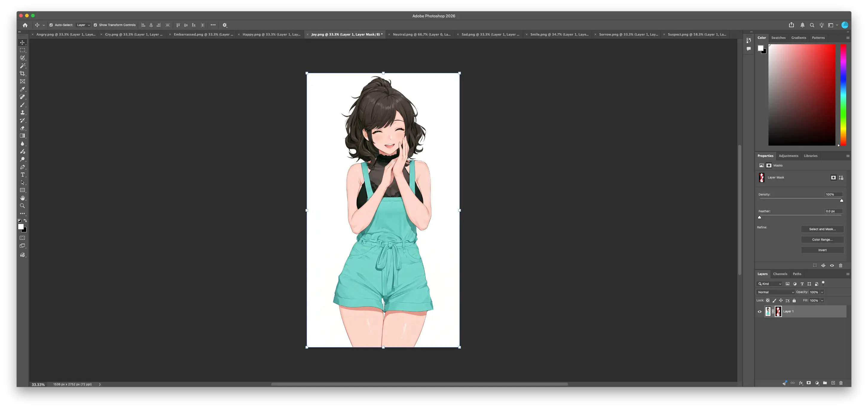Open the Kind filter dropdown
The width and height of the screenshot is (868, 409).
point(770,284)
